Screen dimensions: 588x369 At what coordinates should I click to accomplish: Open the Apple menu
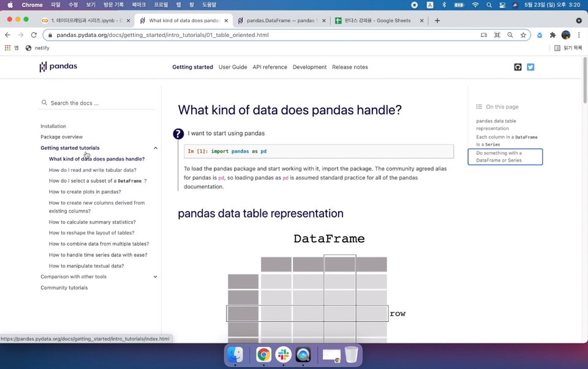(10, 5)
